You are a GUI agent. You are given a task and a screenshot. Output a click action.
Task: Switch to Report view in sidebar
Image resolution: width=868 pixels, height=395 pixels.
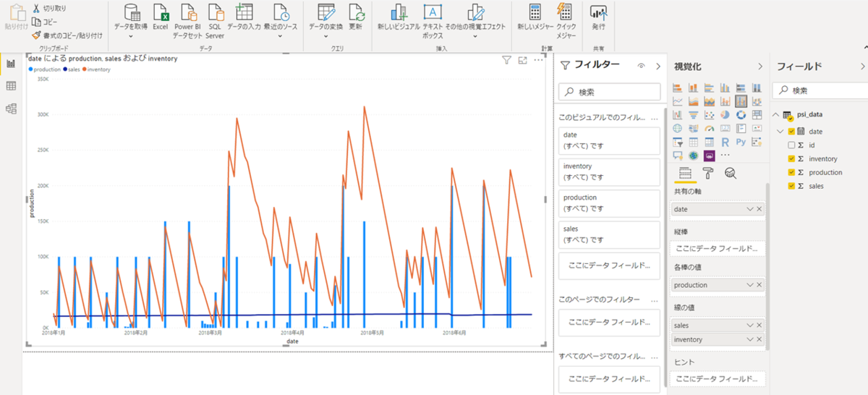(11, 64)
